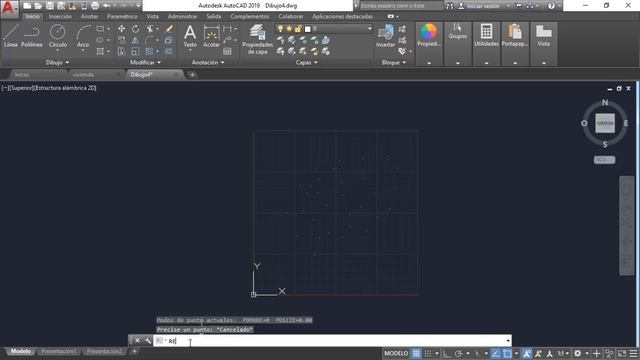The width and height of the screenshot is (640, 360).
Task: Toggle polar tracking in status bar
Action: tap(458, 353)
